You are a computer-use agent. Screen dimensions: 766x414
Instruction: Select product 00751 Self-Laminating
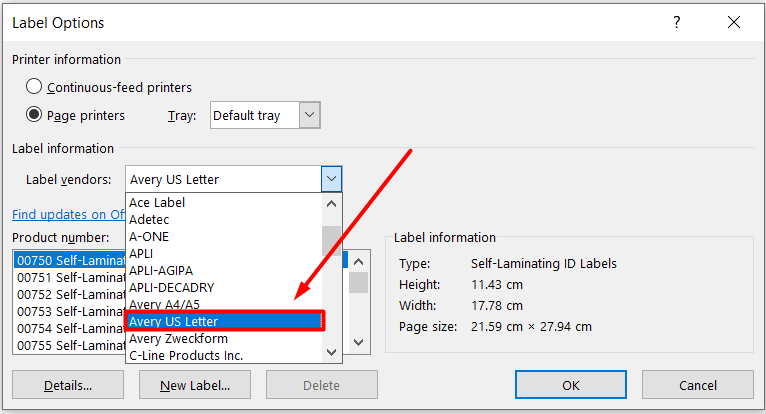[70, 277]
